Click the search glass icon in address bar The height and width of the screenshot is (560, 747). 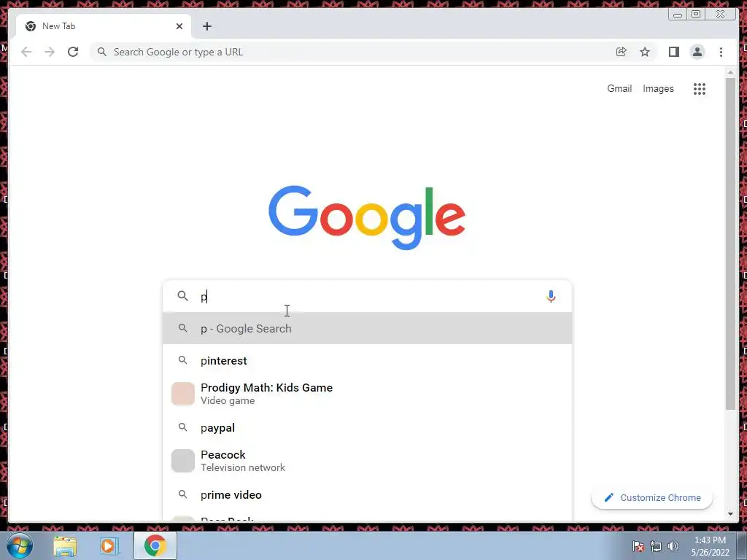coord(101,52)
